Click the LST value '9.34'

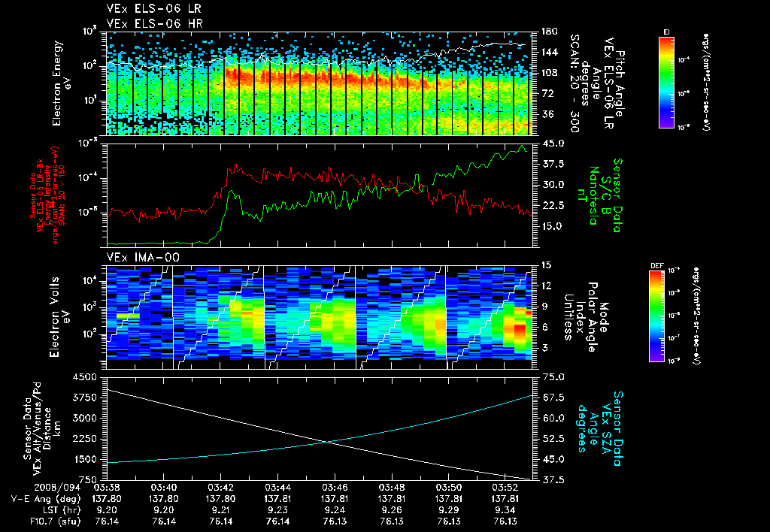(506, 510)
